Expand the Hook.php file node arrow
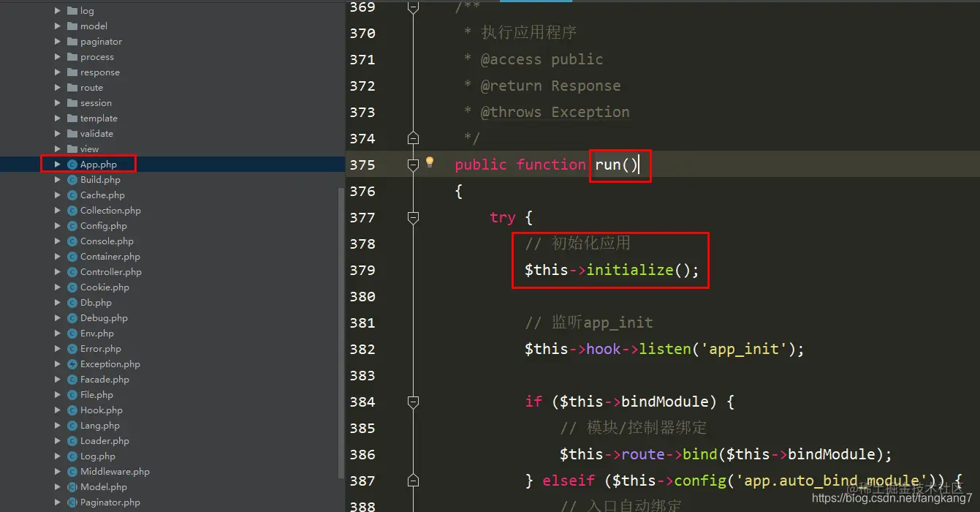Viewport: 980px width, 512px height. 58,410
